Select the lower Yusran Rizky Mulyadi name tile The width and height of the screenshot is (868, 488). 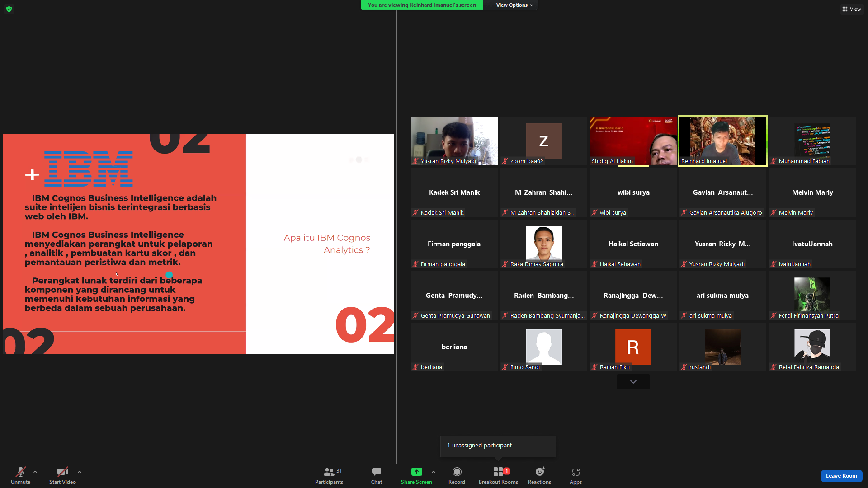point(722,244)
